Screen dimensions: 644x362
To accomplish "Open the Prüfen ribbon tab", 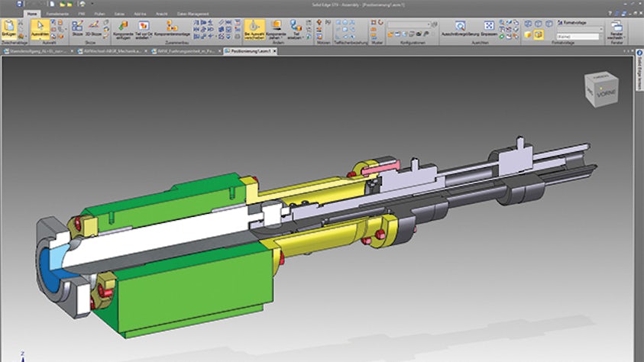I will click(99, 14).
